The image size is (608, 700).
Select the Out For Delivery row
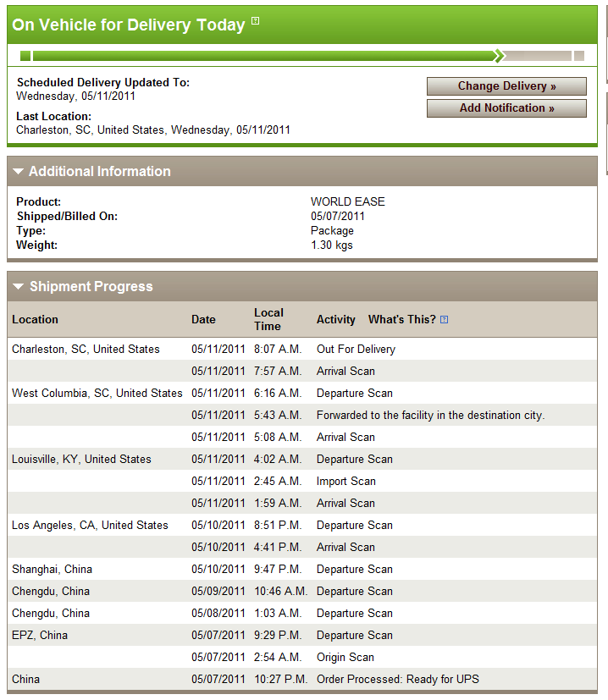pos(302,349)
